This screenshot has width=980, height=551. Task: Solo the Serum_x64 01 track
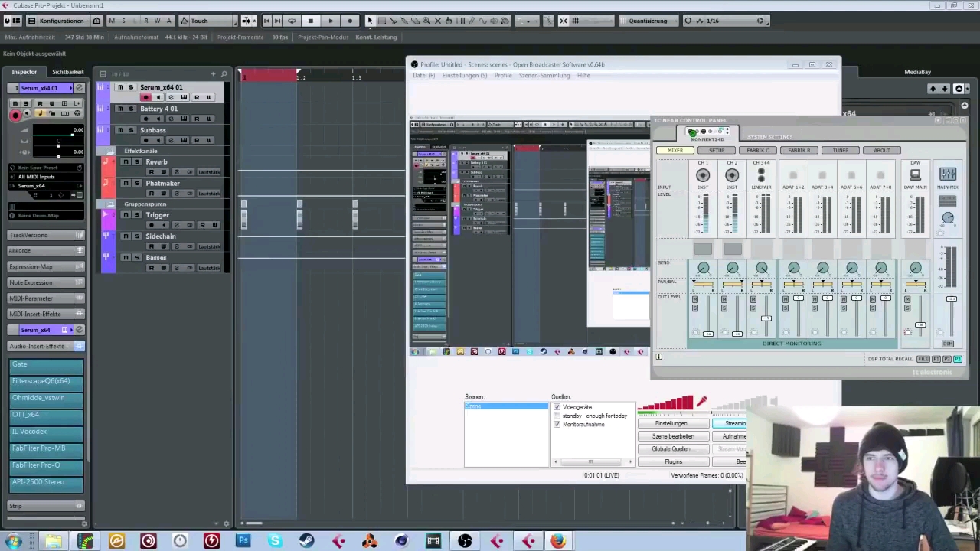point(130,87)
